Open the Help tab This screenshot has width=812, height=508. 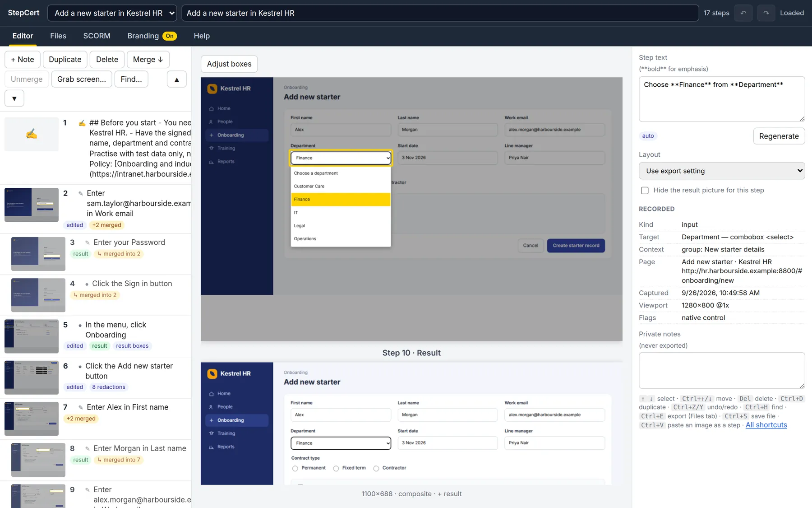[x=202, y=36]
